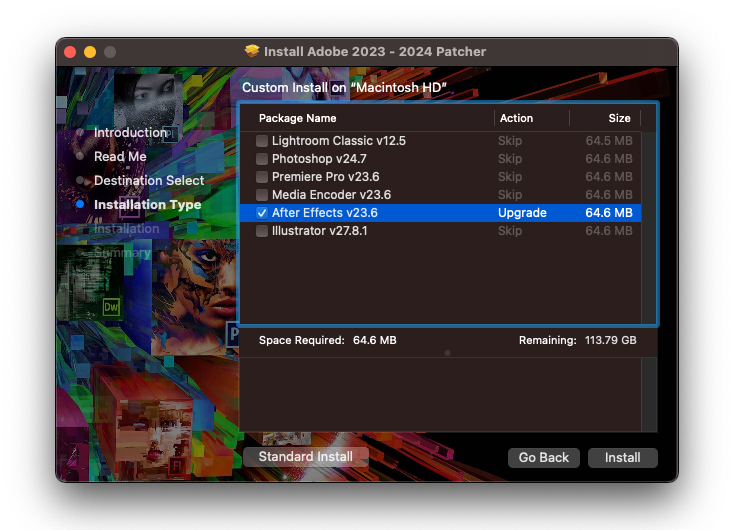Switch to Standard Install
The height and width of the screenshot is (530, 734).
[306, 456]
